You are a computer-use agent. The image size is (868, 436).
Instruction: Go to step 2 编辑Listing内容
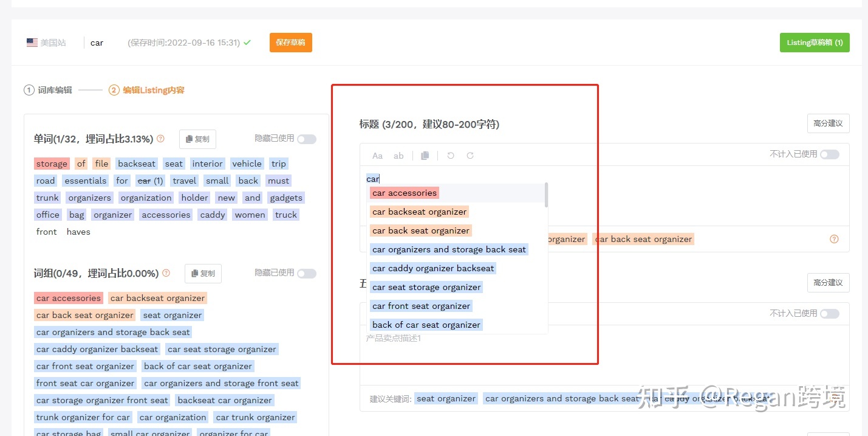pos(146,90)
